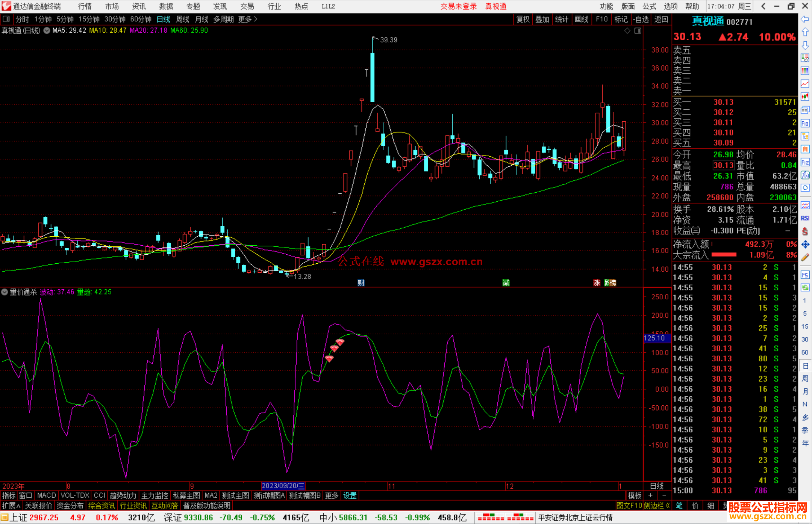Click the 财 marker on the timeline

click(361, 282)
